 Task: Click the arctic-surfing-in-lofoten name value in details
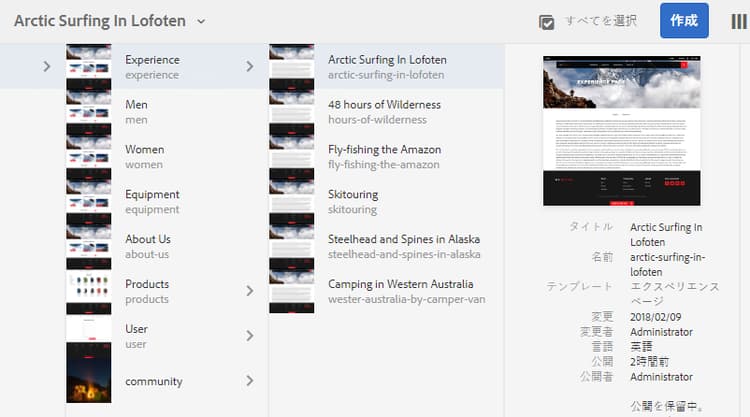tap(667, 264)
